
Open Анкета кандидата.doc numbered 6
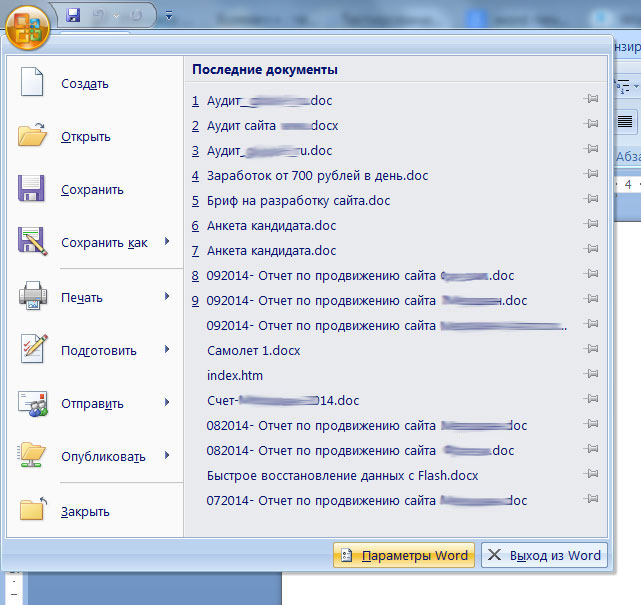pos(264,225)
